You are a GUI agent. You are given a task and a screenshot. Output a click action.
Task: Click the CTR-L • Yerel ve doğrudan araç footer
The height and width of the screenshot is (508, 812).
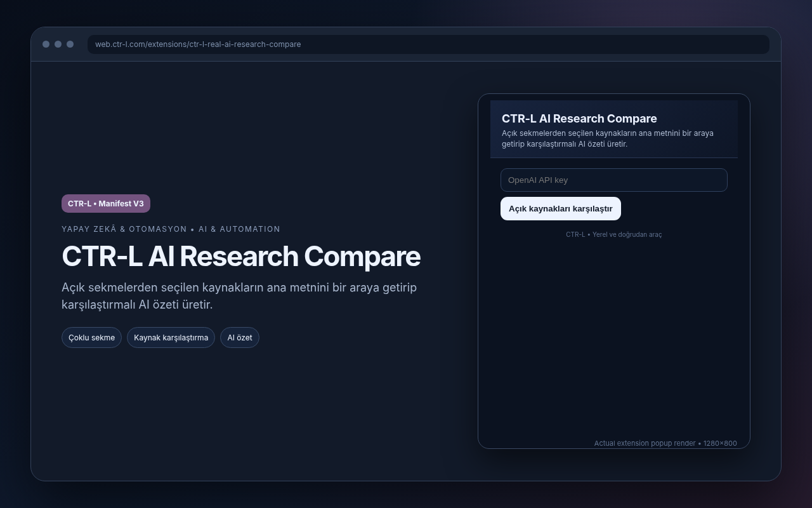(613, 234)
